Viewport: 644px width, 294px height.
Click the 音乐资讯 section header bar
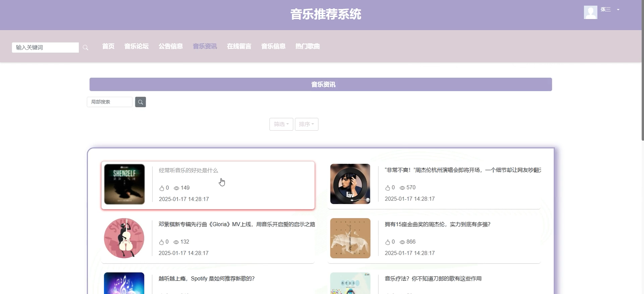(321, 84)
